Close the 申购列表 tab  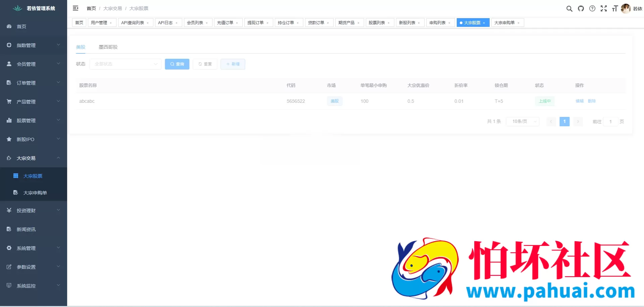(449, 23)
